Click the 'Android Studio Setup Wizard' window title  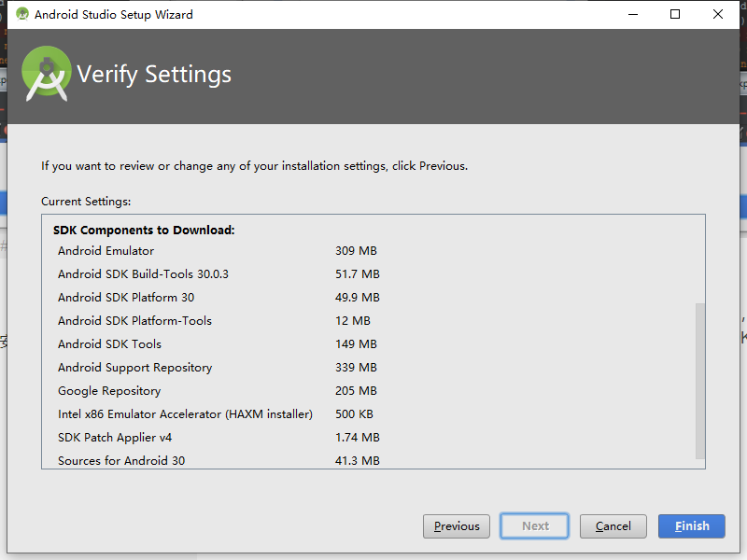113,15
